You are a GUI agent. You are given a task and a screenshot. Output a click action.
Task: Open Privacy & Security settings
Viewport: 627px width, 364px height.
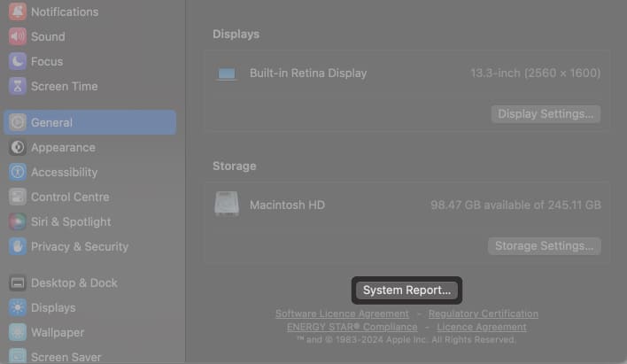coord(90,246)
